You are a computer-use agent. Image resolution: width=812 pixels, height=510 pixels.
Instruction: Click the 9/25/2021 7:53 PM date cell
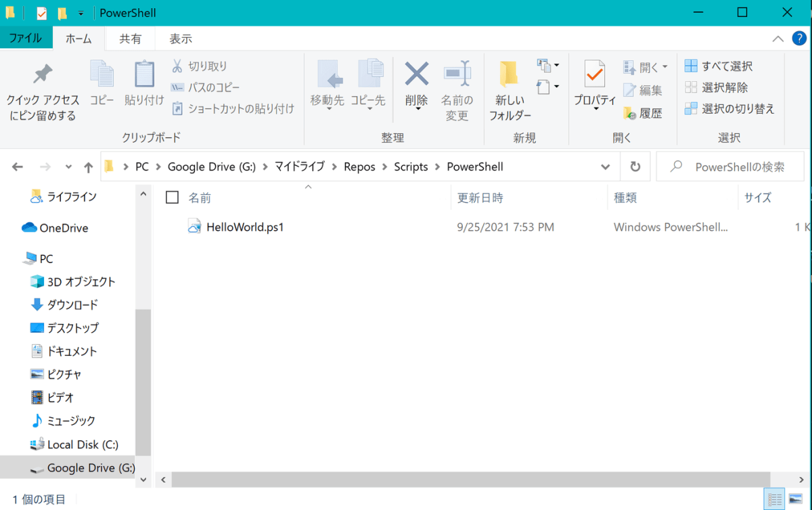(505, 227)
